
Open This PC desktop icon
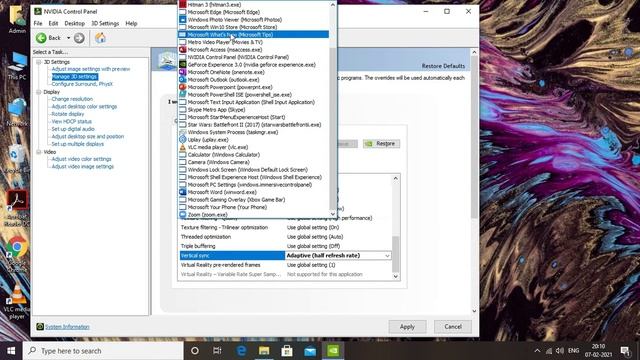17,65
